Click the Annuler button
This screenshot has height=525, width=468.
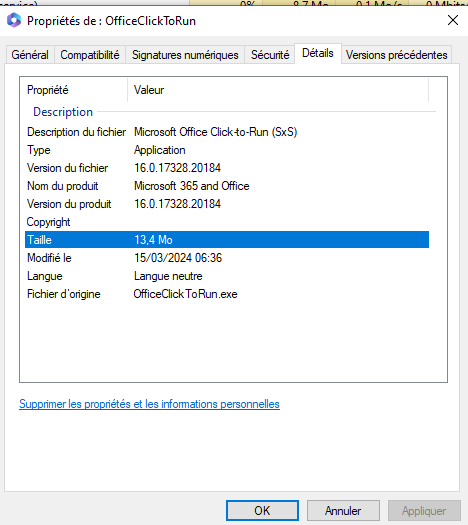343,511
